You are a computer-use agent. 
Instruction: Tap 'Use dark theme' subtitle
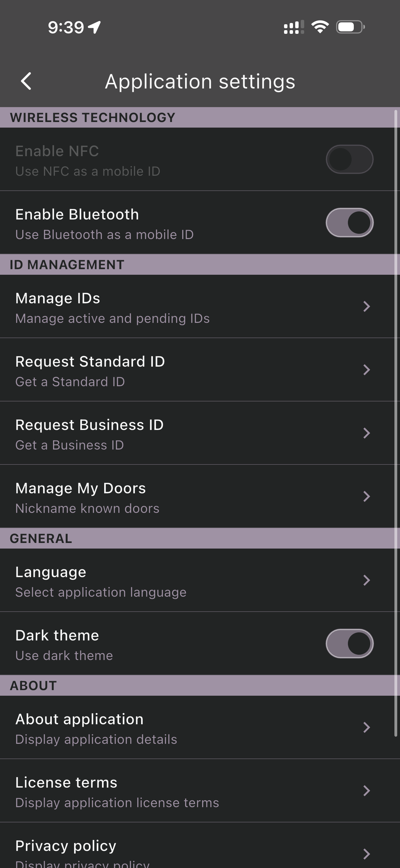pyautogui.click(x=64, y=655)
